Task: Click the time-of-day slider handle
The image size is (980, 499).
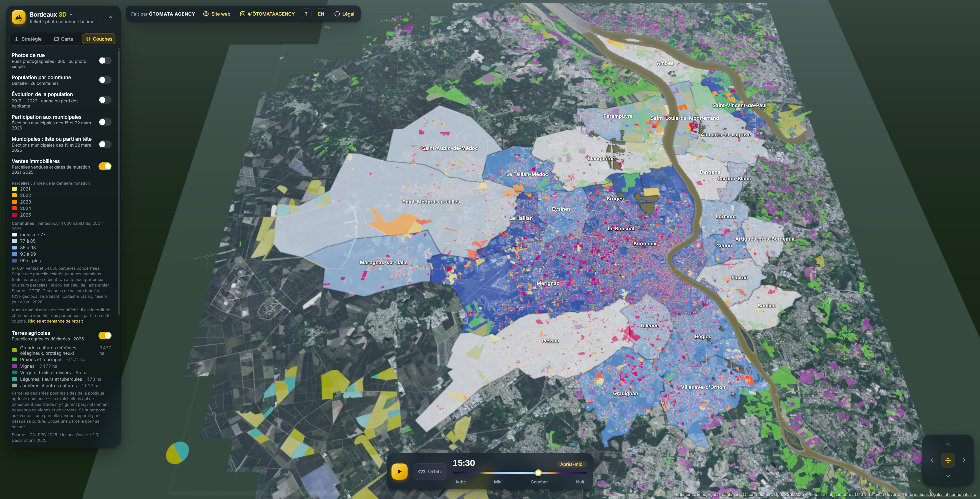Action: click(538, 473)
